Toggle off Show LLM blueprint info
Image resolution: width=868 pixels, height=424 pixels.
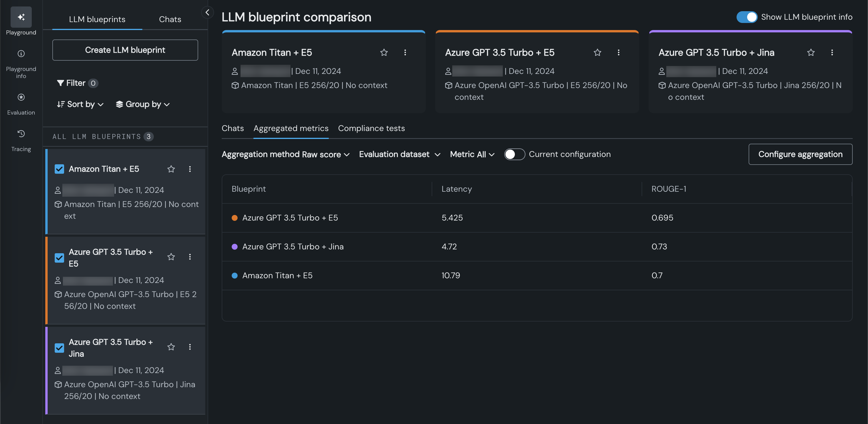(746, 17)
